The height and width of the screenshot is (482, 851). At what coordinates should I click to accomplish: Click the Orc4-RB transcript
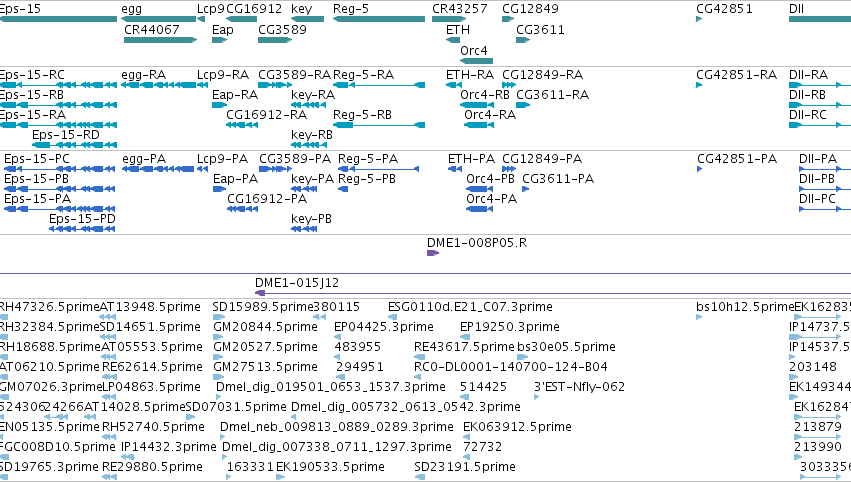tap(477, 105)
